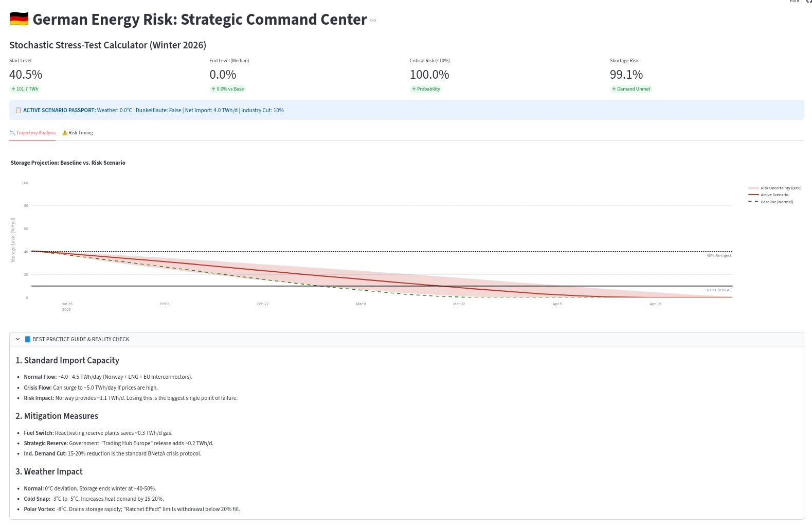The image size is (812, 527).
Task: Click the ACTIVE SCENARIO PASSPORT label
Action: pos(59,110)
